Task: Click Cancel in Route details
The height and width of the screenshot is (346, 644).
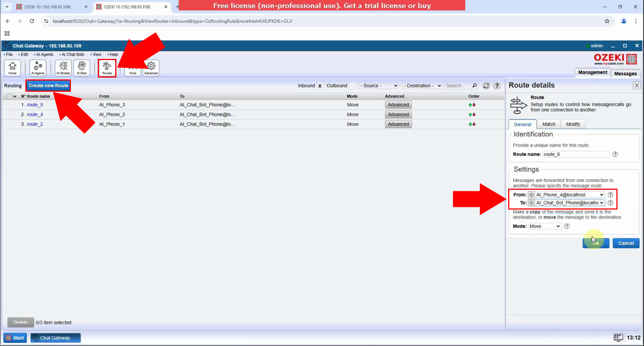Action: point(626,243)
